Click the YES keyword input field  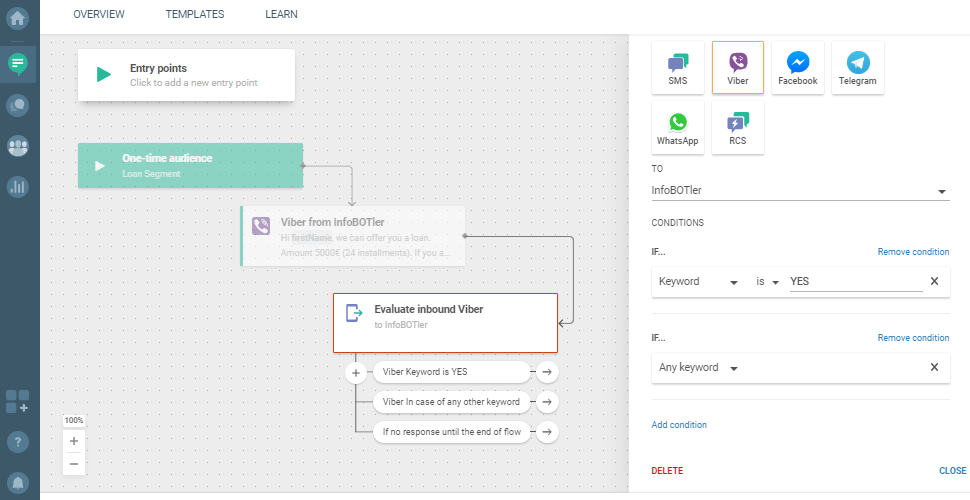(x=854, y=282)
